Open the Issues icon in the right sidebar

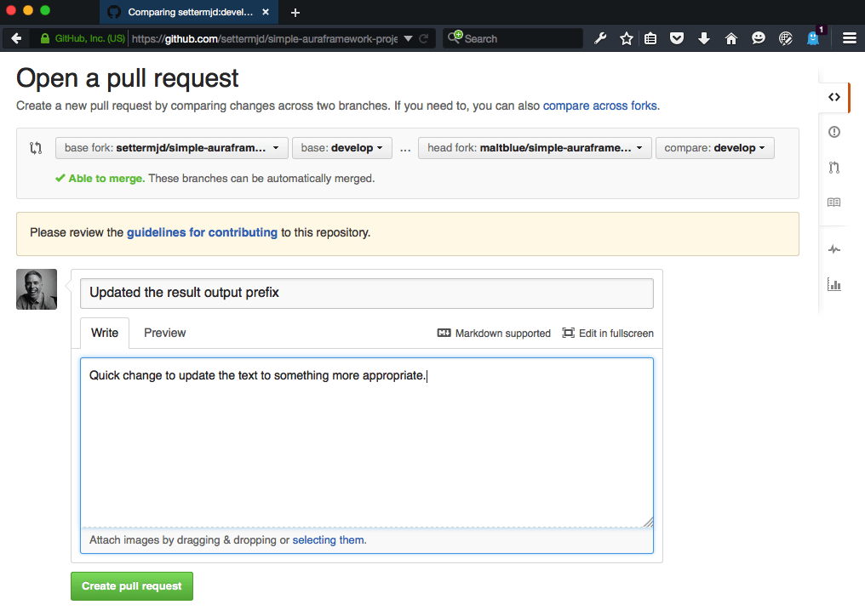pos(834,132)
